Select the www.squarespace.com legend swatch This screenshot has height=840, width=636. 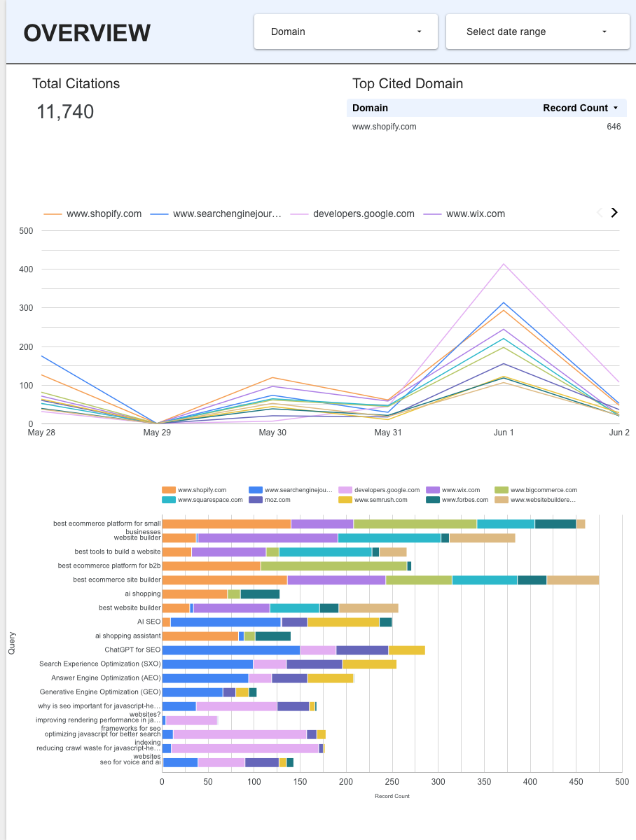pyautogui.click(x=169, y=500)
